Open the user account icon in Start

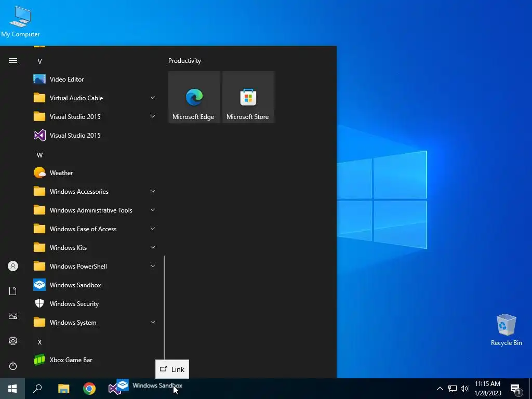tap(13, 266)
